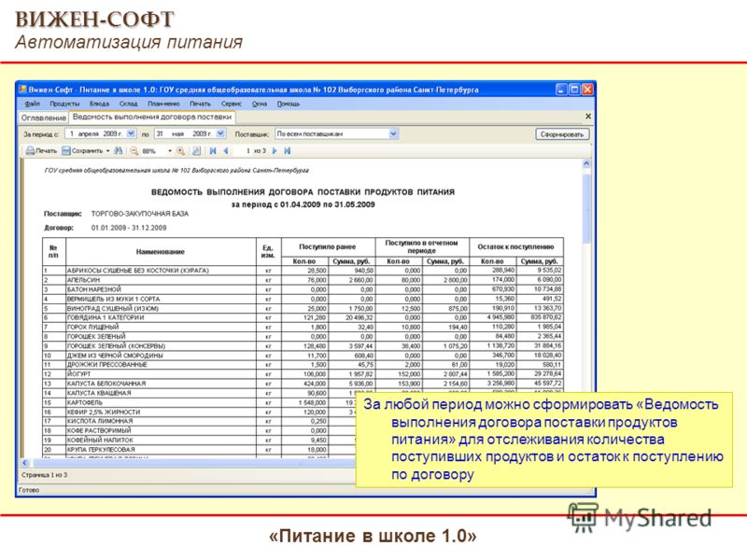Open the Сохранить dropdown arrow
The image size is (747, 560).
tap(108, 151)
